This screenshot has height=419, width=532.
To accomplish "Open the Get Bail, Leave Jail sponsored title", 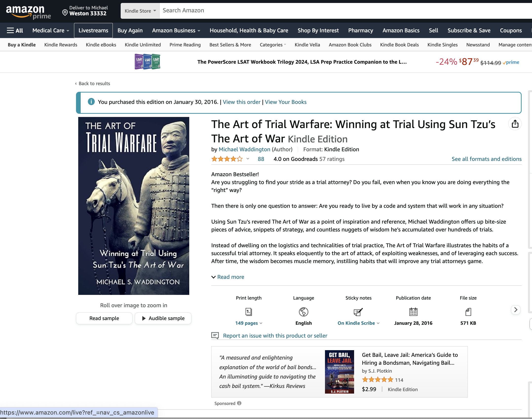I will point(410,359).
